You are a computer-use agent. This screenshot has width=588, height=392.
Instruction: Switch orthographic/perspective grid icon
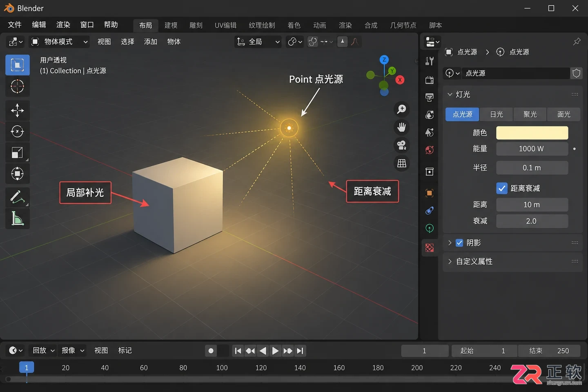tap(402, 163)
